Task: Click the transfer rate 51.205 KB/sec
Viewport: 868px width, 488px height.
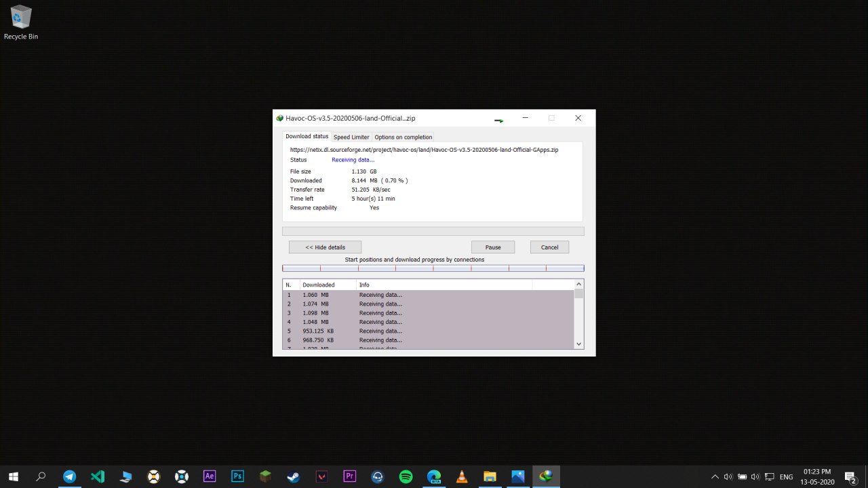Action: coord(370,190)
